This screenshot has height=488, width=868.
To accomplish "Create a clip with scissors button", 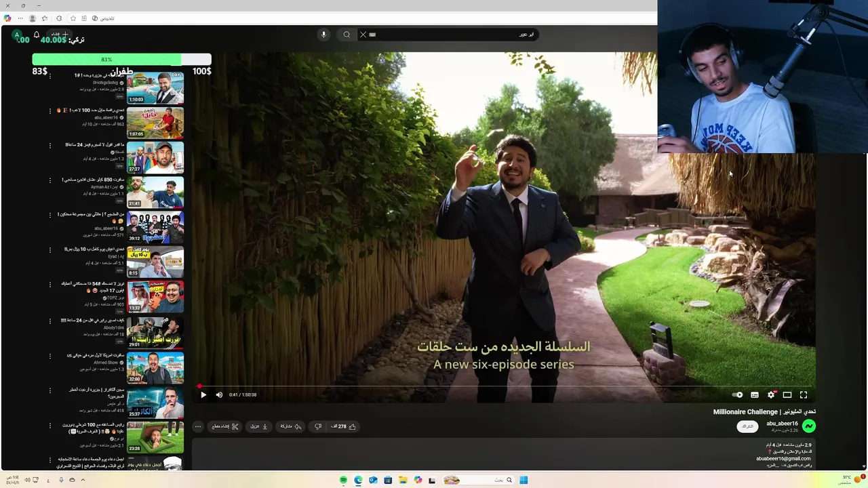I will pos(225,426).
